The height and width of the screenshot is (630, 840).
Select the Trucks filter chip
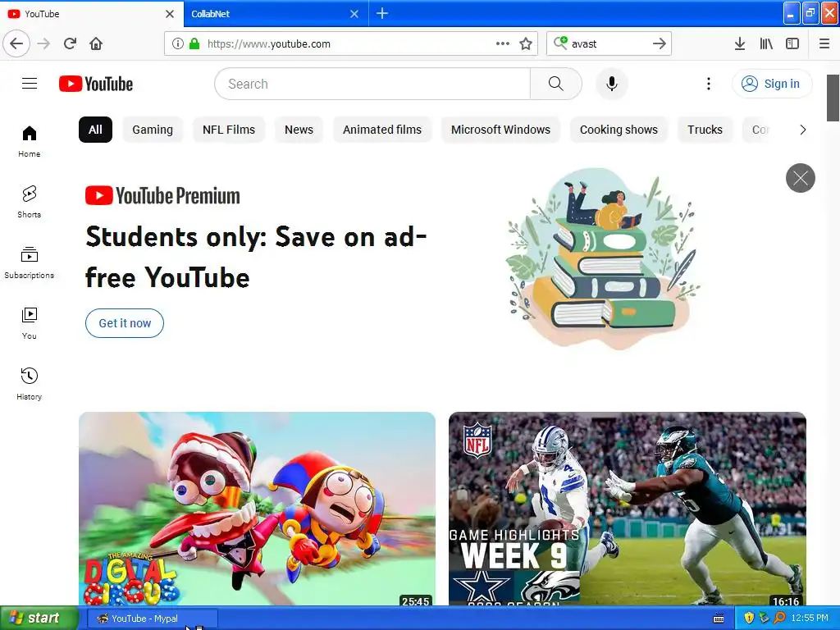tap(705, 130)
